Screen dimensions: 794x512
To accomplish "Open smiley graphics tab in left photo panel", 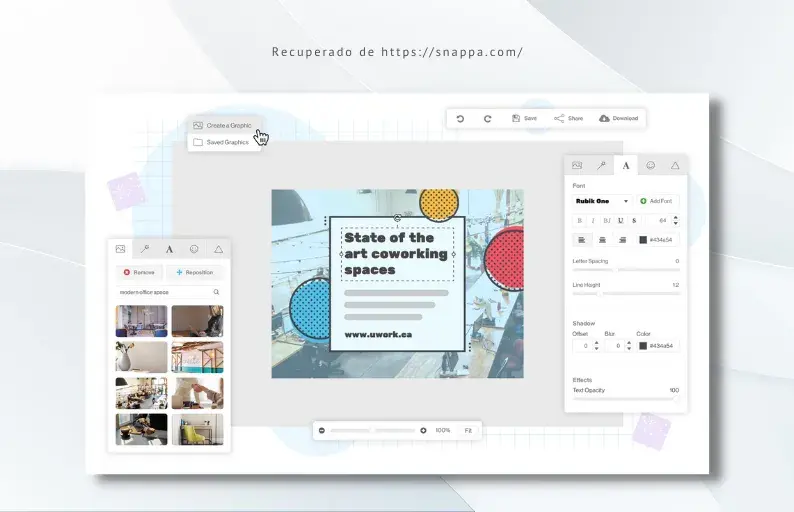I will 194,249.
